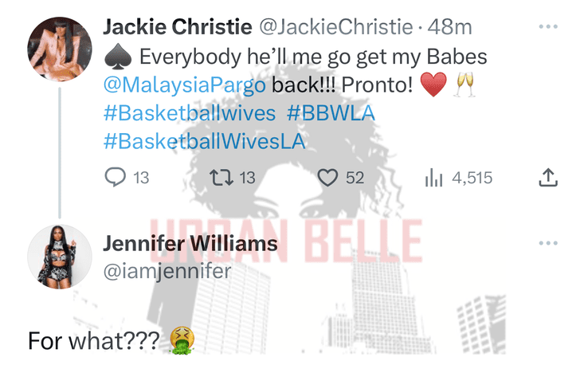Open more options on Jackie Christie's tweet
This screenshot has width=588, height=373.
pyautogui.click(x=548, y=26)
